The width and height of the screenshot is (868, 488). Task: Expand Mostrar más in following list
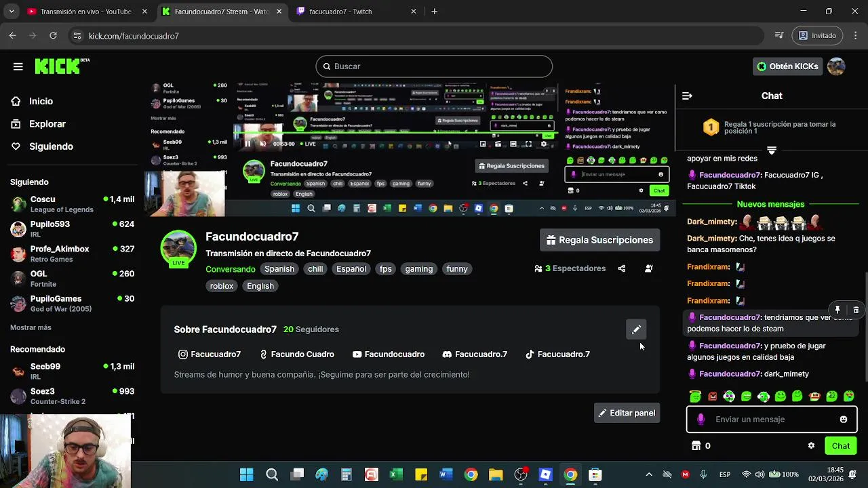31,327
